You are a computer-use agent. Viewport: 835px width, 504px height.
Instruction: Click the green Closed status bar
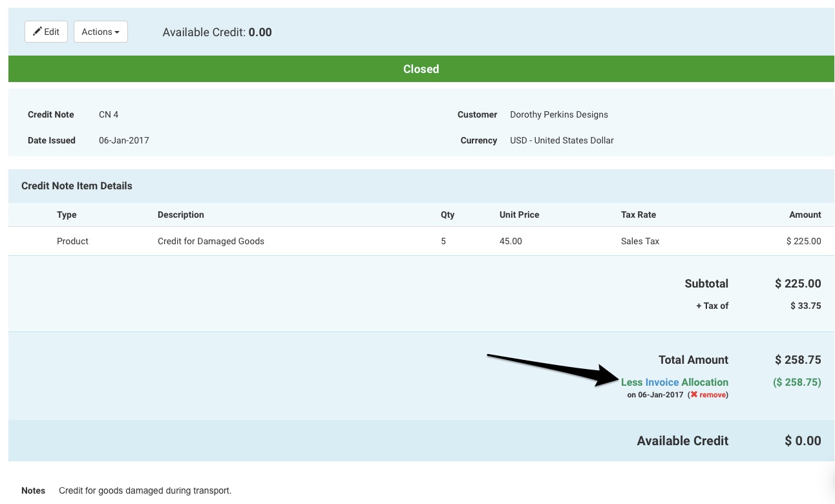tap(421, 69)
